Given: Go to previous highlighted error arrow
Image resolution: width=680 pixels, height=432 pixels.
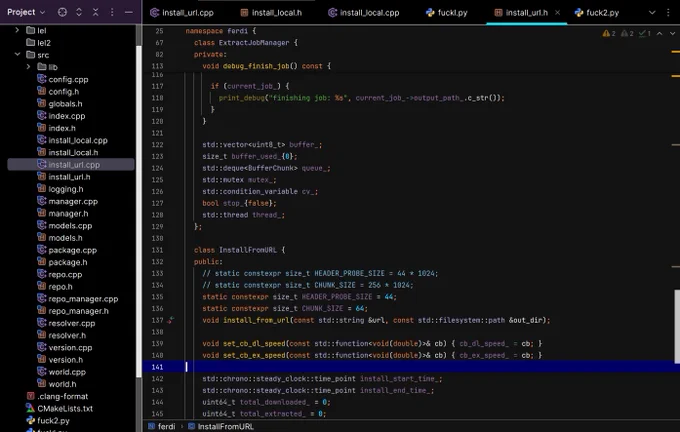Looking at the screenshot, I should click(660, 33).
